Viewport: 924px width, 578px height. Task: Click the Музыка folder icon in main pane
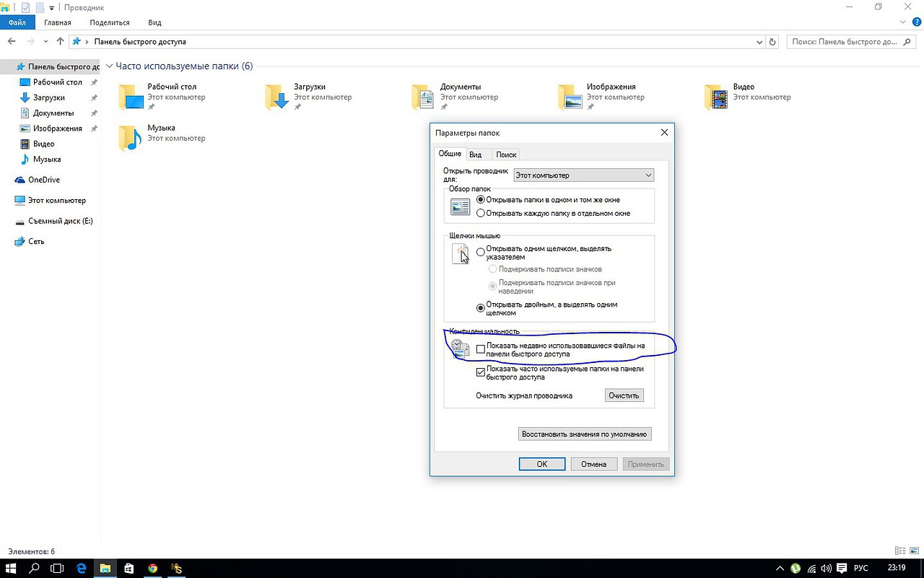[x=131, y=138]
